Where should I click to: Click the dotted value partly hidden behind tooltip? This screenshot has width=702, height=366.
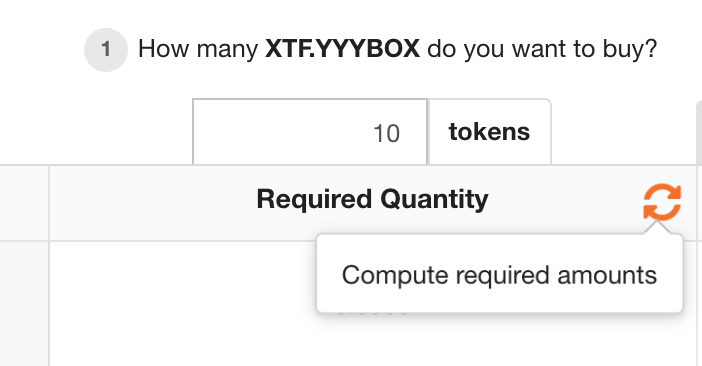click(373, 313)
